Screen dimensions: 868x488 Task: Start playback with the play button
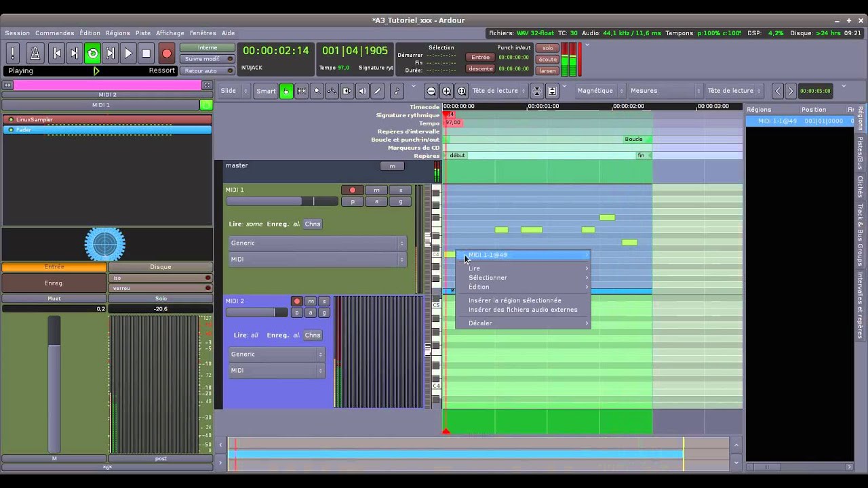click(127, 53)
